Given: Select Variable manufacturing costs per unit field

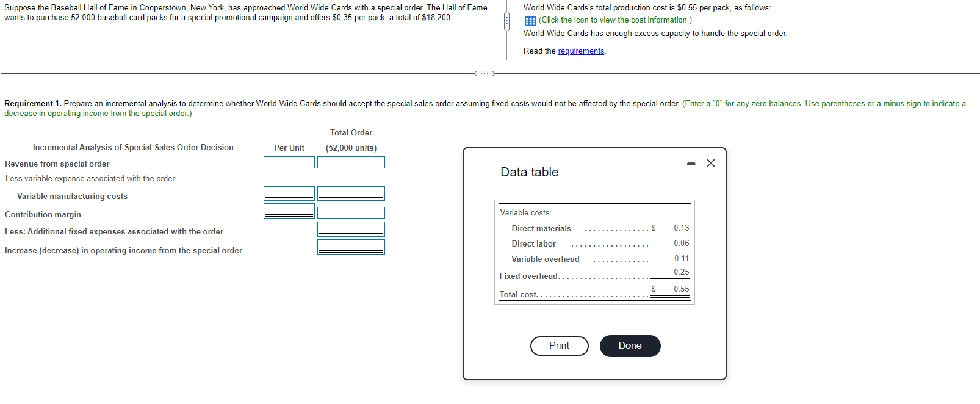Looking at the screenshot, I should [x=289, y=193].
